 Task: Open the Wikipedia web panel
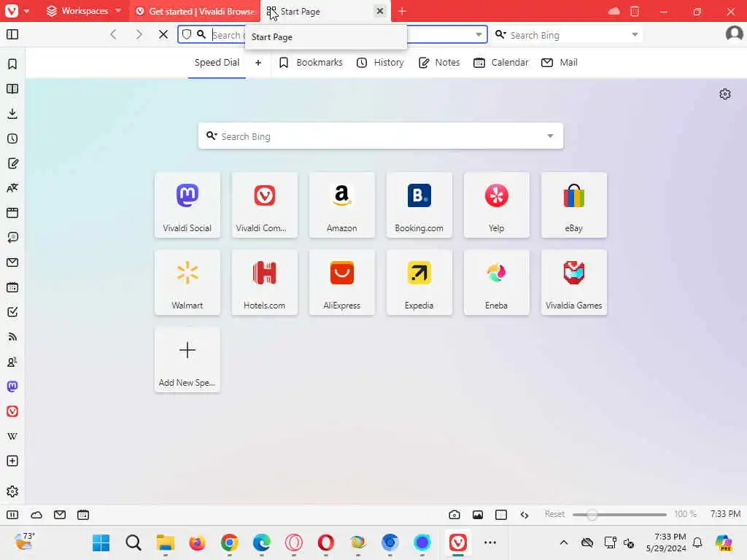tap(12, 436)
